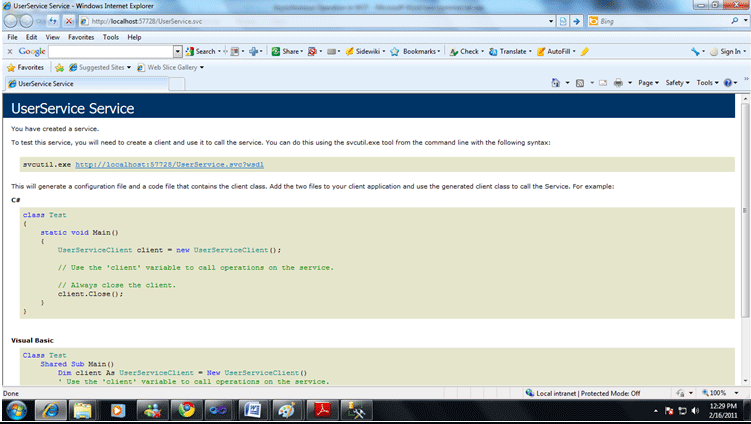751x424 pixels.
Task: Click the Refresh page icon
Action: 53,21
